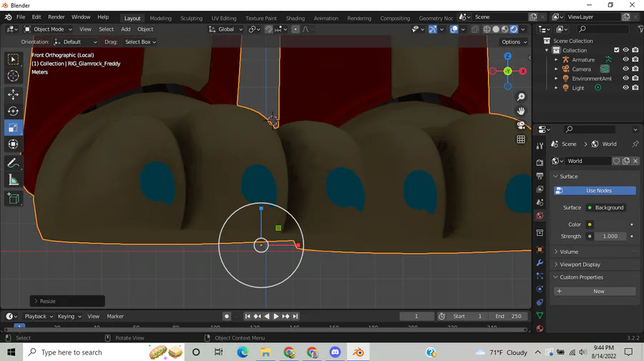Open the Object Mode dropdown
644x361 pixels.
48,29
